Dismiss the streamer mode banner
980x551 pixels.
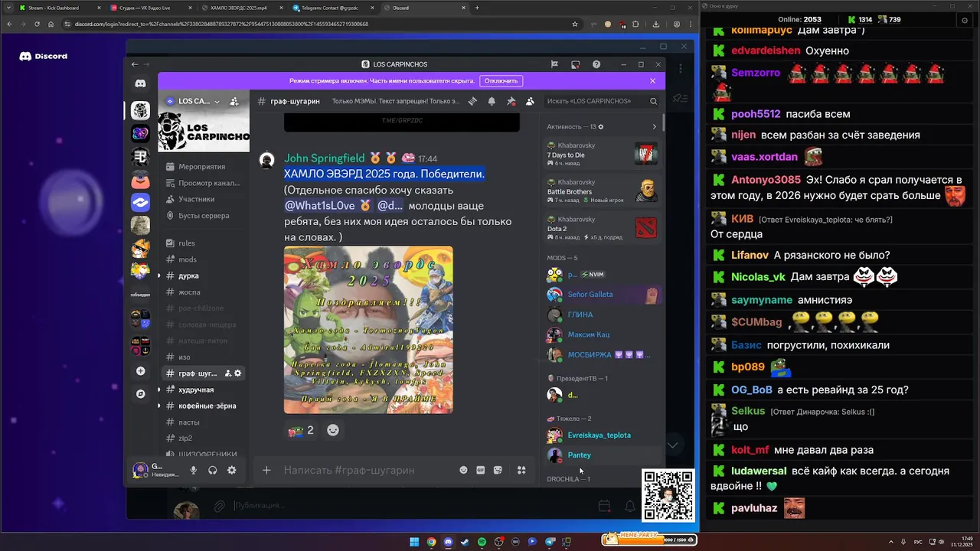click(x=652, y=81)
